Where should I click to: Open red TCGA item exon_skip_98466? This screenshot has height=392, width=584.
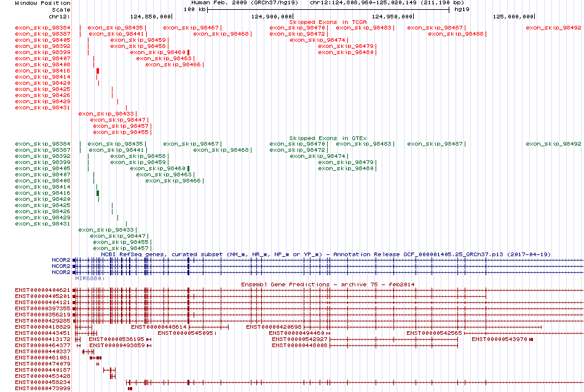pyautogui.click(x=173, y=65)
